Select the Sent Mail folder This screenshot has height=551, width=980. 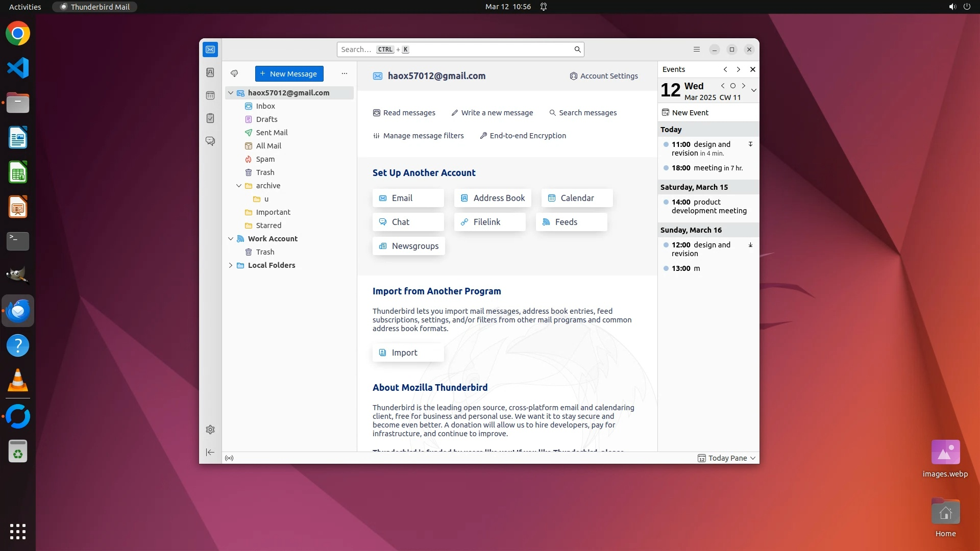click(272, 133)
